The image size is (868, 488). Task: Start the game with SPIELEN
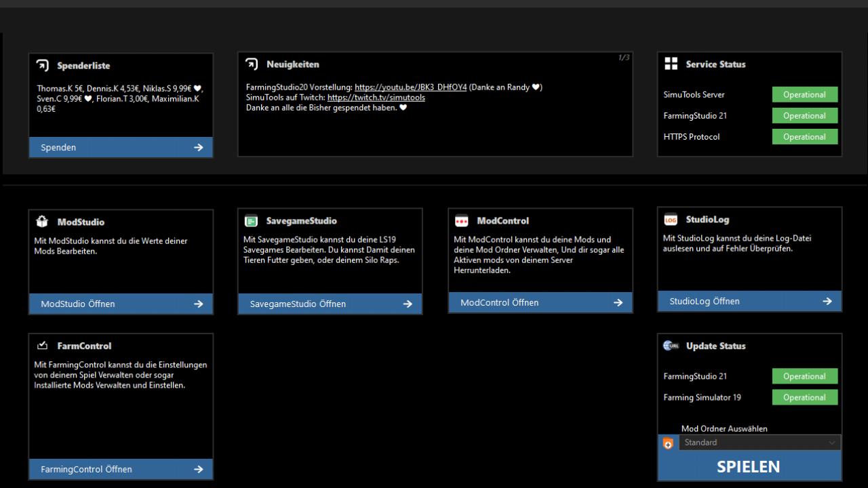749,466
